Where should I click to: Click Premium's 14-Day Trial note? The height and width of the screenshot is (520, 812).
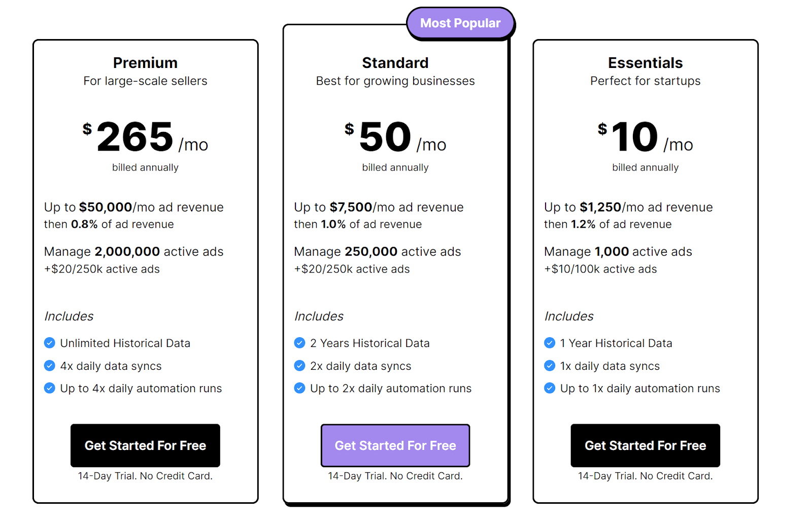pyautogui.click(x=145, y=476)
